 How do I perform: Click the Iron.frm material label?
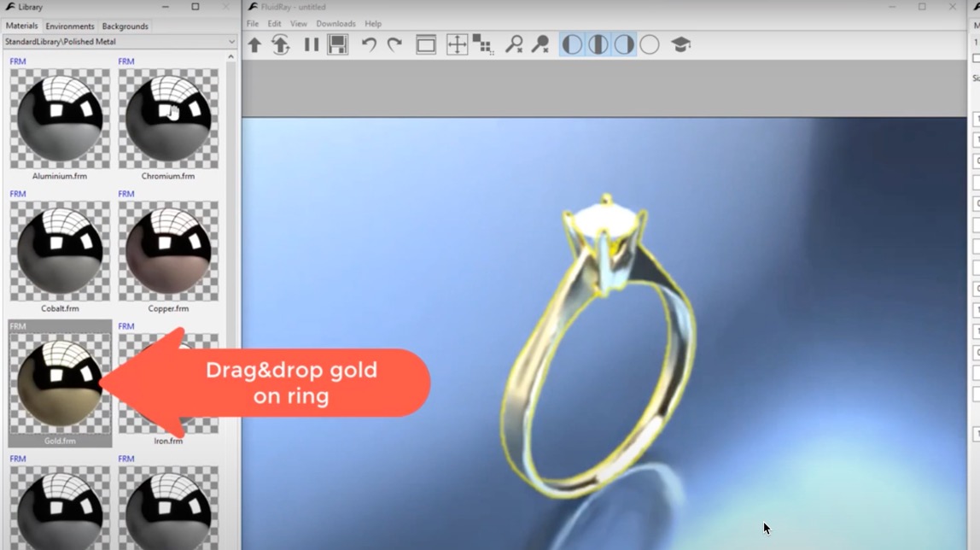click(168, 441)
